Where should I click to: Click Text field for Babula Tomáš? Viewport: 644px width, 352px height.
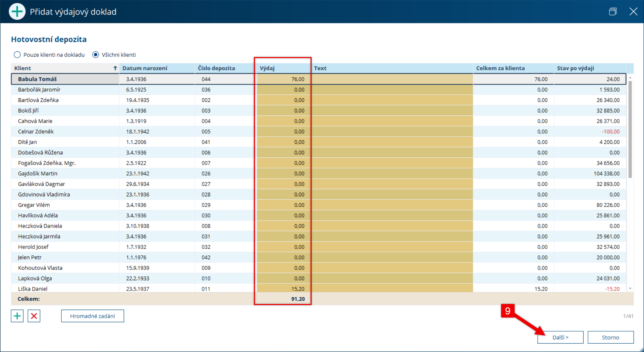tap(392, 79)
